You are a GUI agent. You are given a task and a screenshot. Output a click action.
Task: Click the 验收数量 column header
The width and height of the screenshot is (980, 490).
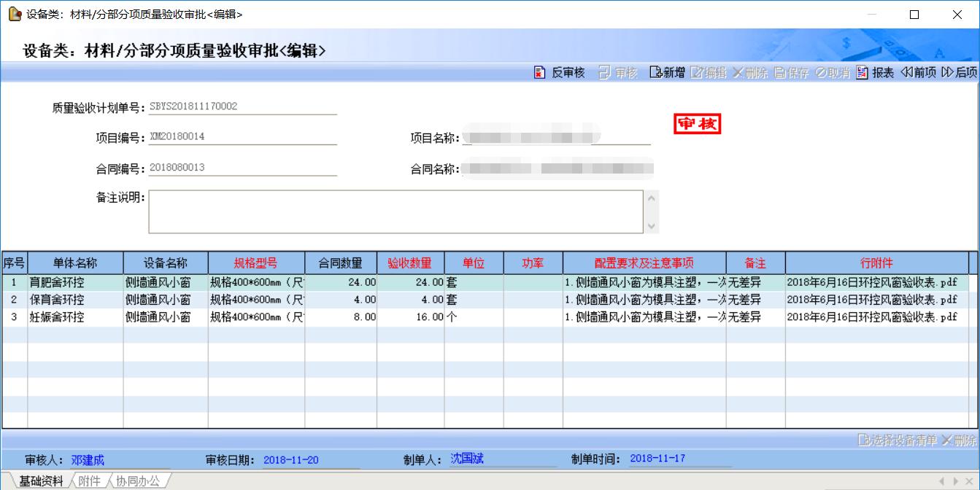point(410,263)
